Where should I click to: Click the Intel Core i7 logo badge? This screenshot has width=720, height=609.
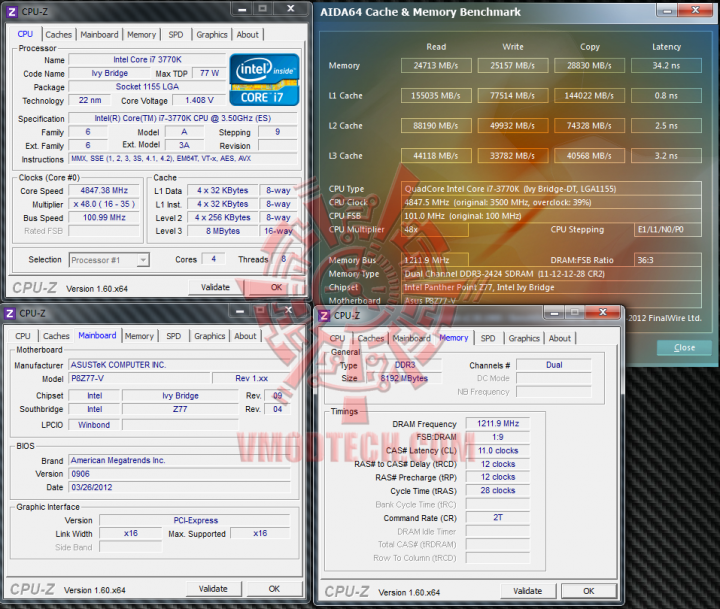click(264, 80)
